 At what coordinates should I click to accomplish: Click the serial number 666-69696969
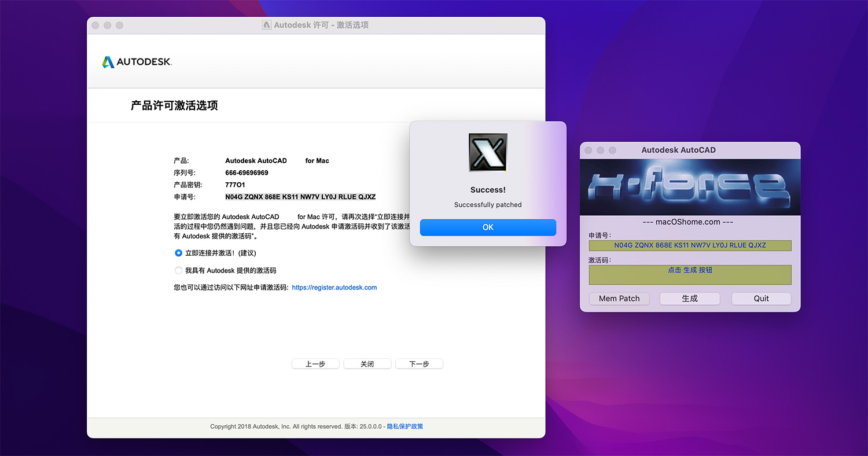point(247,172)
